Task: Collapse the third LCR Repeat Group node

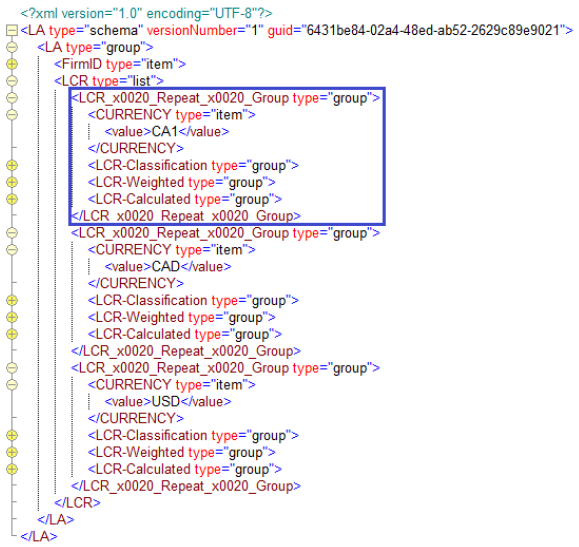Action: click(12, 368)
